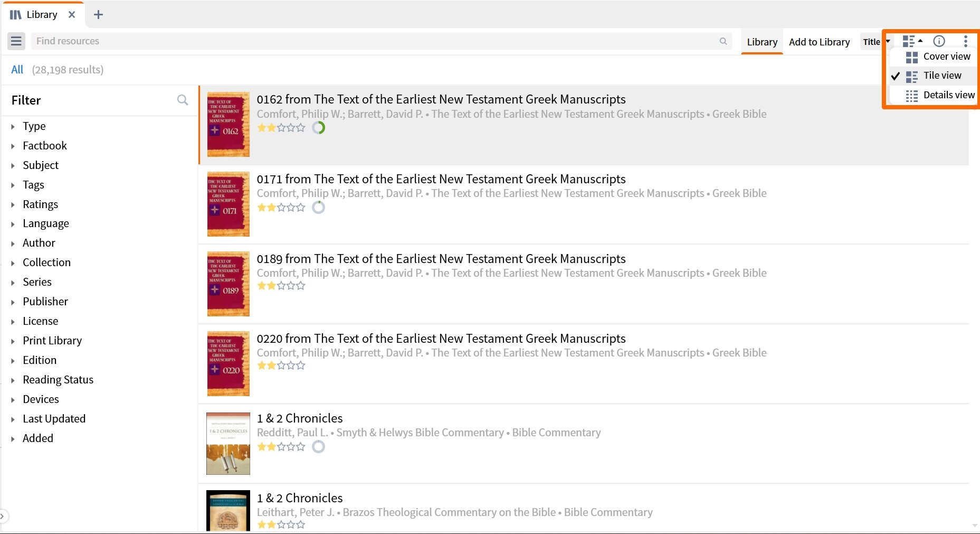
Task: Open title 0220 from Earliest New Testament Manuscripts
Action: point(441,339)
